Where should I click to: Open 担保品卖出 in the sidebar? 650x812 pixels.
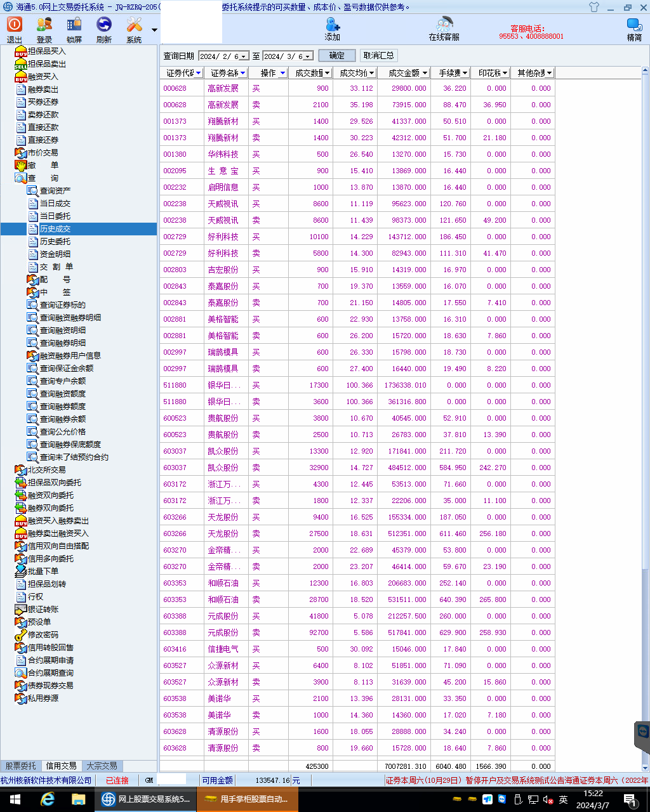tap(46, 63)
